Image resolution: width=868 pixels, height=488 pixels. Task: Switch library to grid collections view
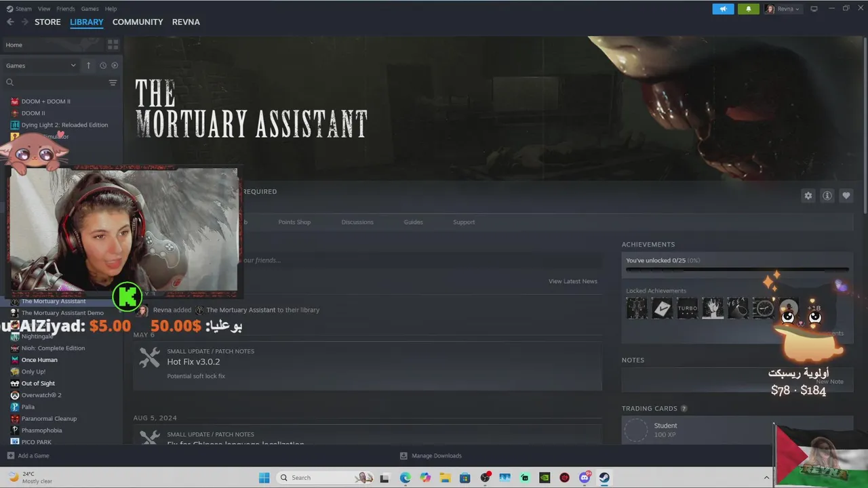[x=113, y=45]
